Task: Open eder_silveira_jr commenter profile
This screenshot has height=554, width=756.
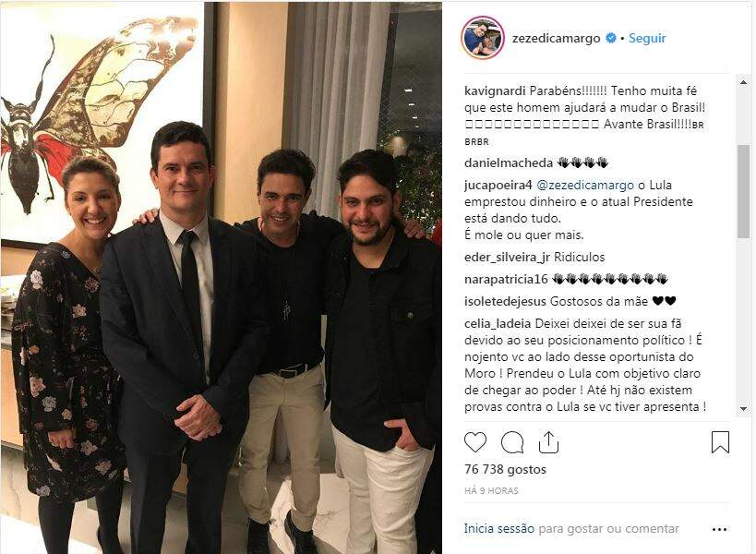Action: coord(507,257)
